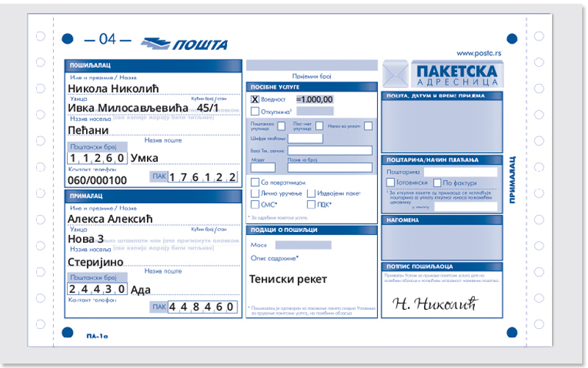Select По фактури payment checkbox
588x368 pixels.
tap(437, 183)
